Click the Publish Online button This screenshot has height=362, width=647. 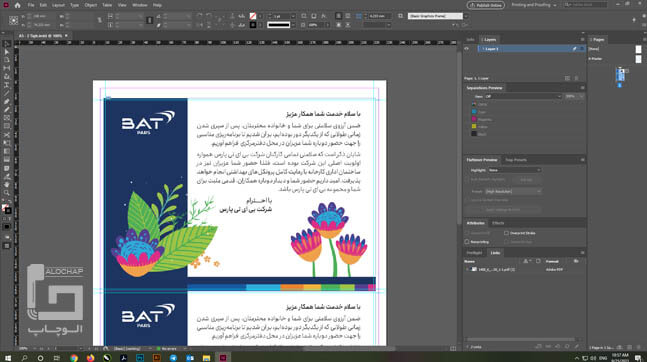[x=486, y=5]
